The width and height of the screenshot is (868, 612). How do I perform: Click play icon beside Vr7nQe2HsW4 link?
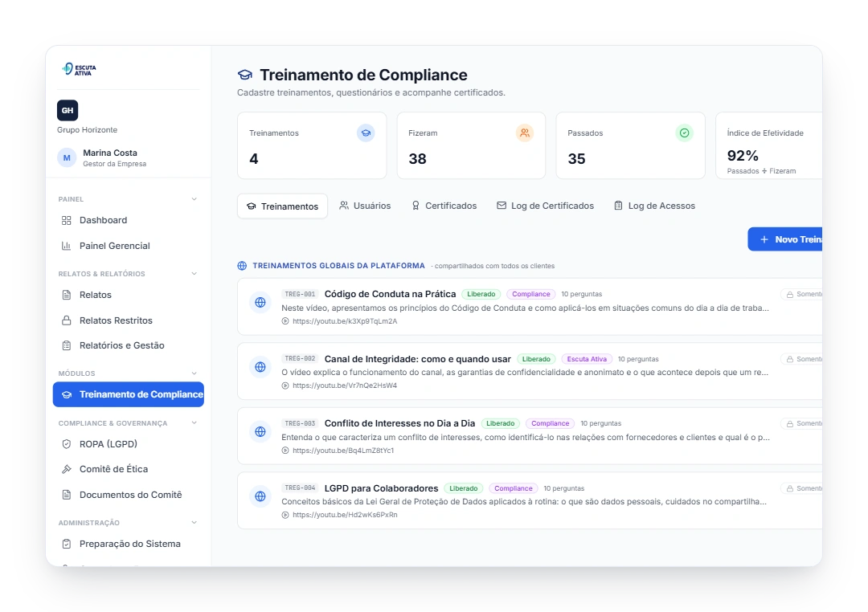tap(285, 386)
